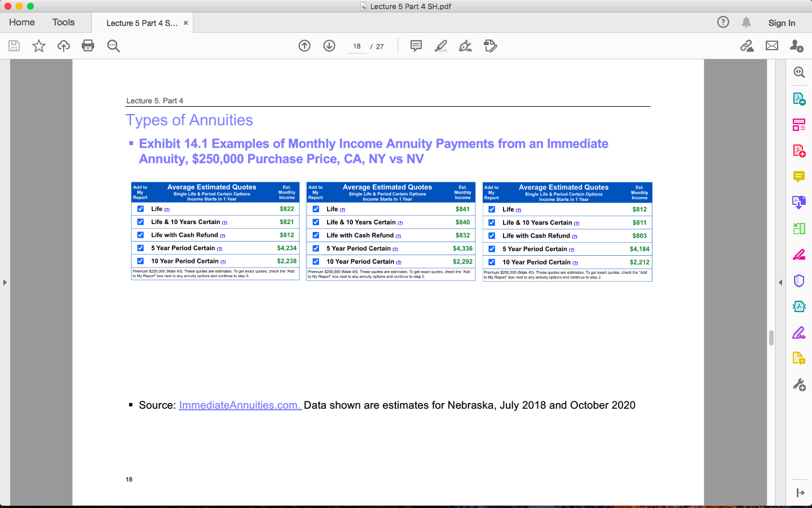The height and width of the screenshot is (508, 812).
Task: Open More Tools wrench icon in right panel
Action: pyautogui.click(x=799, y=385)
